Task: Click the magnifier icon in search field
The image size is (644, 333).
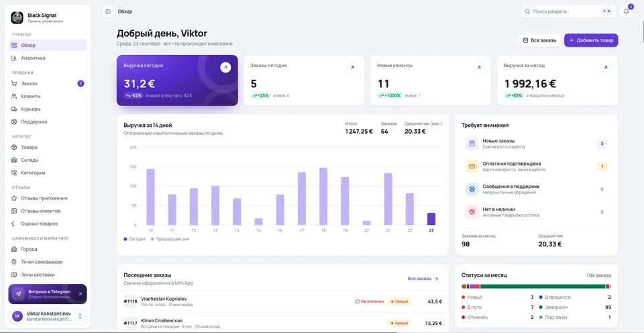Action: pyautogui.click(x=527, y=11)
